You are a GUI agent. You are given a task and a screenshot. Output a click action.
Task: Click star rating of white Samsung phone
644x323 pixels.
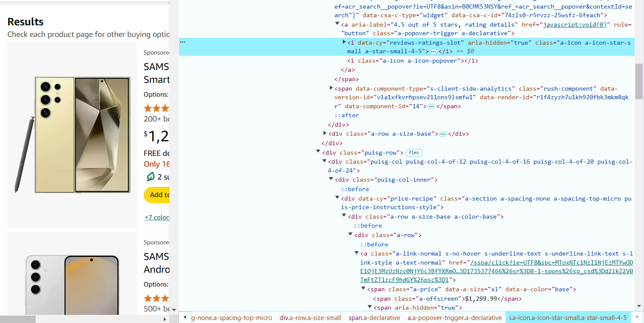click(x=156, y=298)
